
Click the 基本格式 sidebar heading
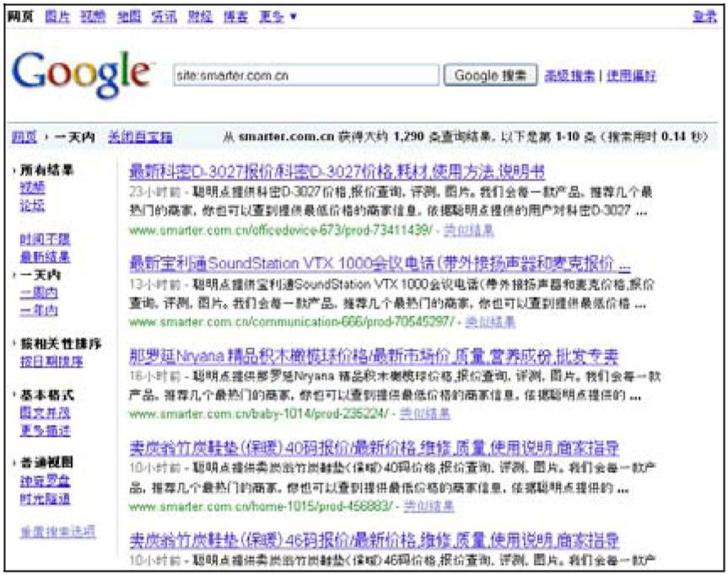(46, 395)
